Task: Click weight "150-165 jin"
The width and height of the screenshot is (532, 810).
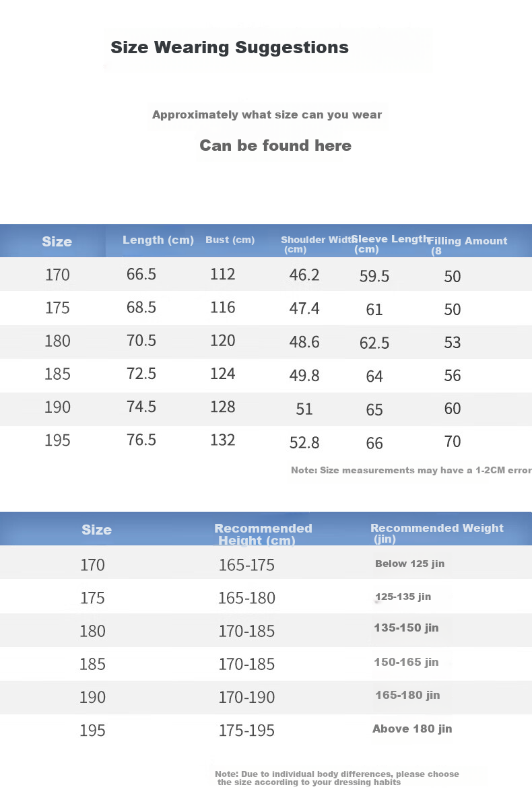Action: [406, 662]
